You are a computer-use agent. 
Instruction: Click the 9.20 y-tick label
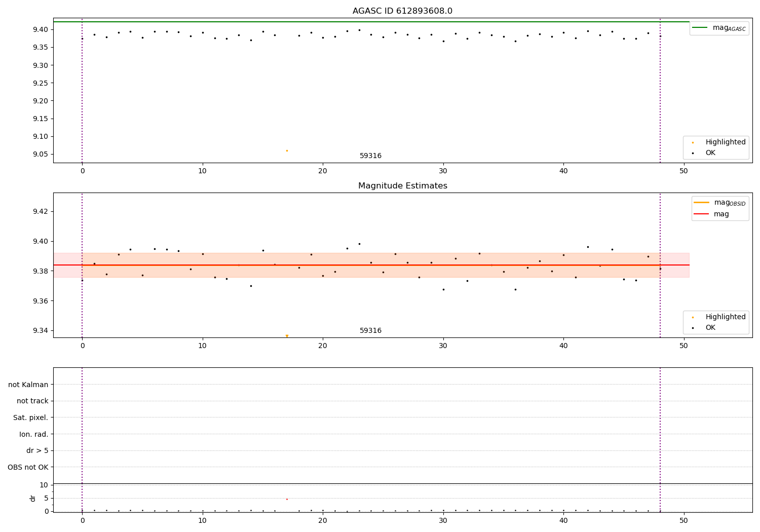tap(40, 101)
